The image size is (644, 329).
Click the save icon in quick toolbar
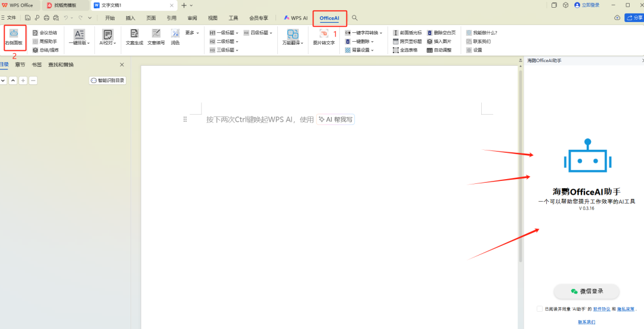click(x=27, y=18)
